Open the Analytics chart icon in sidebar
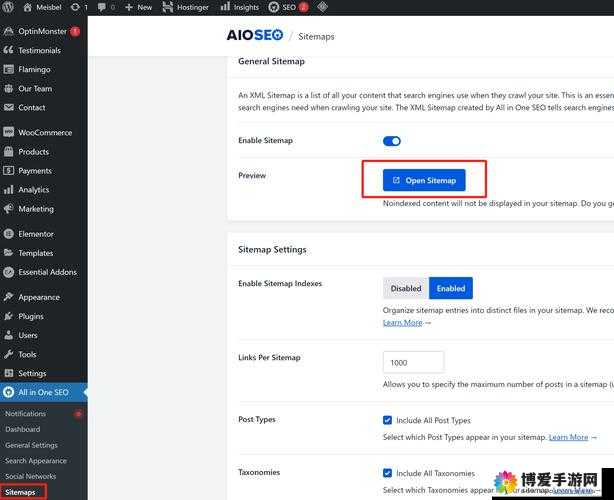 [8, 190]
